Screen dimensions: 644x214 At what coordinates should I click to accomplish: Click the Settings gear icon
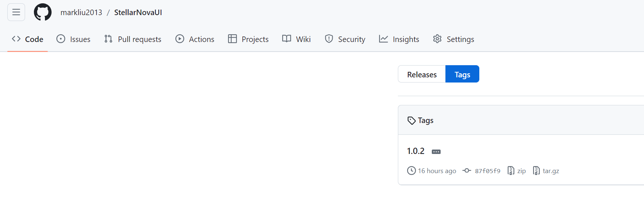click(x=437, y=39)
